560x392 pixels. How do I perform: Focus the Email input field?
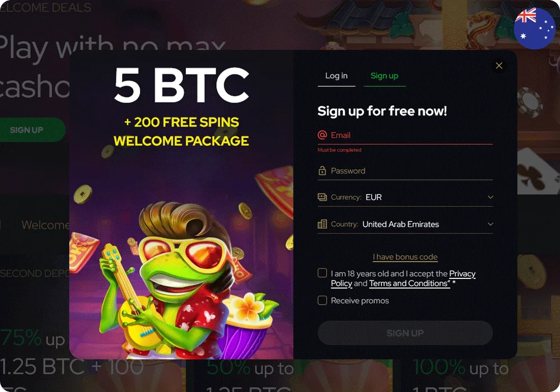[x=405, y=136]
